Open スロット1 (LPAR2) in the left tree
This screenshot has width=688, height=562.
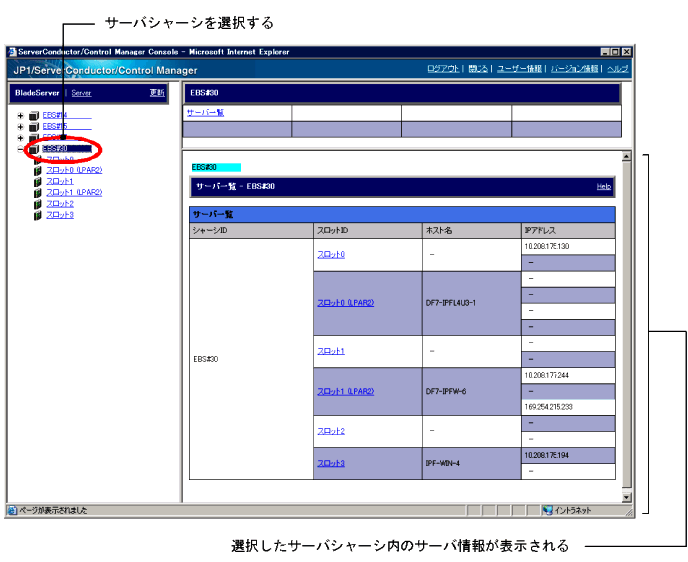tap(74, 193)
